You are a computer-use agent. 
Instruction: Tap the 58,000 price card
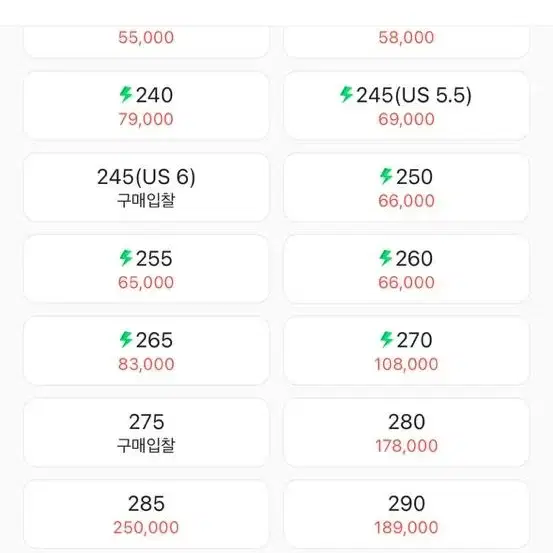click(406, 41)
